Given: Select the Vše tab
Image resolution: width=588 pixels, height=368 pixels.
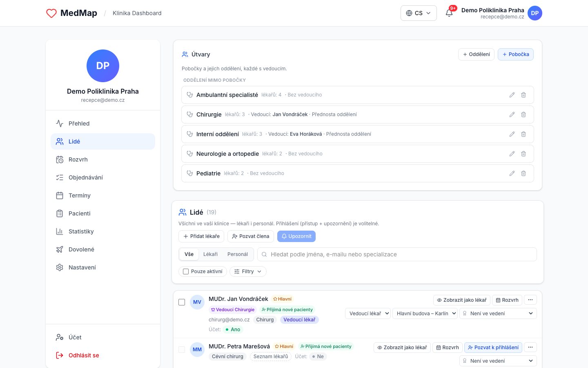Looking at the screenshot, I should (x=189, y=254).
